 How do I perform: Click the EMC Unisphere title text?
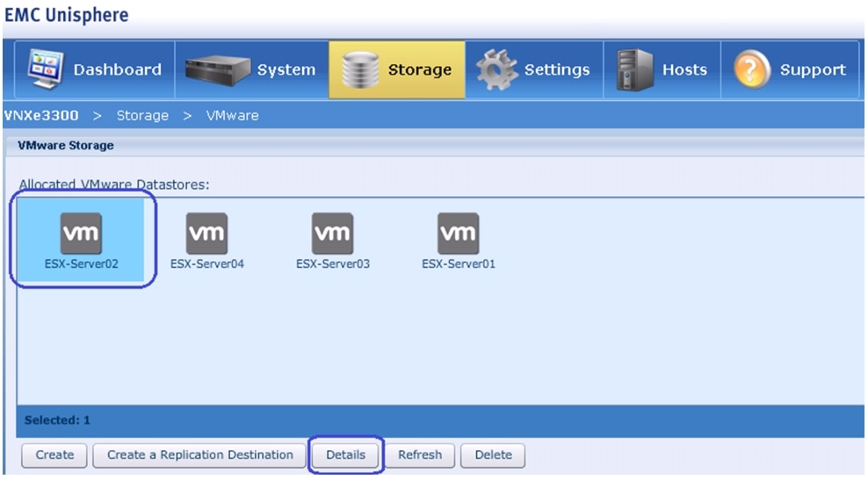(67, 15)
